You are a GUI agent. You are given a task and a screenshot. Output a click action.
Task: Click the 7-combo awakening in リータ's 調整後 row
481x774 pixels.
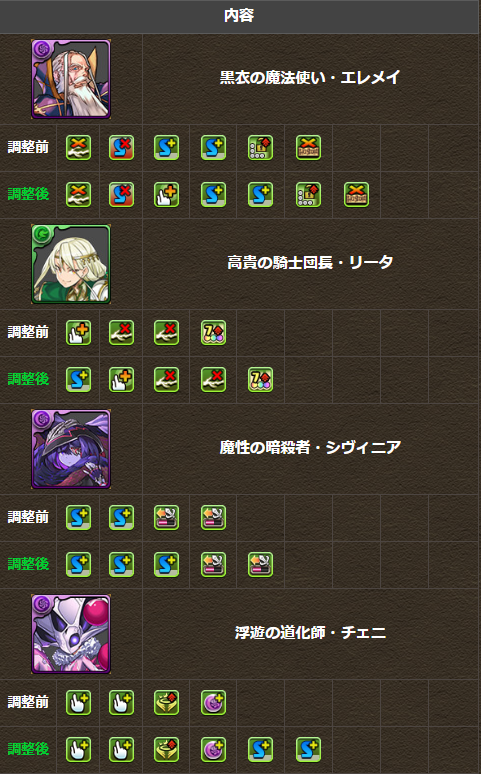260,380
